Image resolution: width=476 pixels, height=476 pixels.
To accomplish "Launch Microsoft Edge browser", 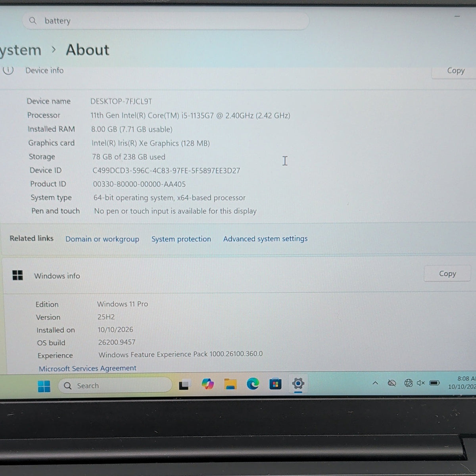I will click(x=253, y=384).
